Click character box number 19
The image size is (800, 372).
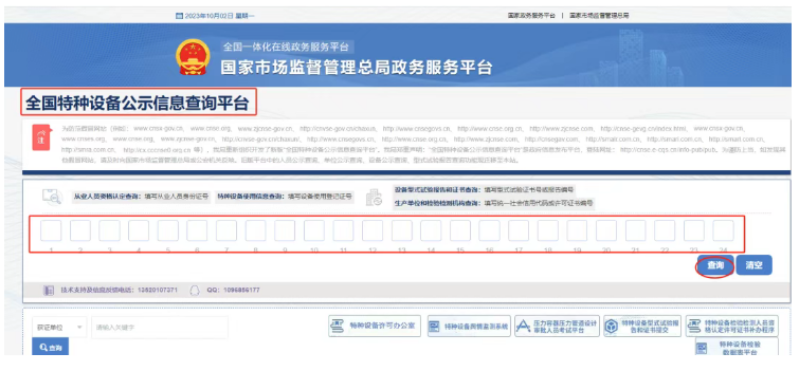click(577, 231)
